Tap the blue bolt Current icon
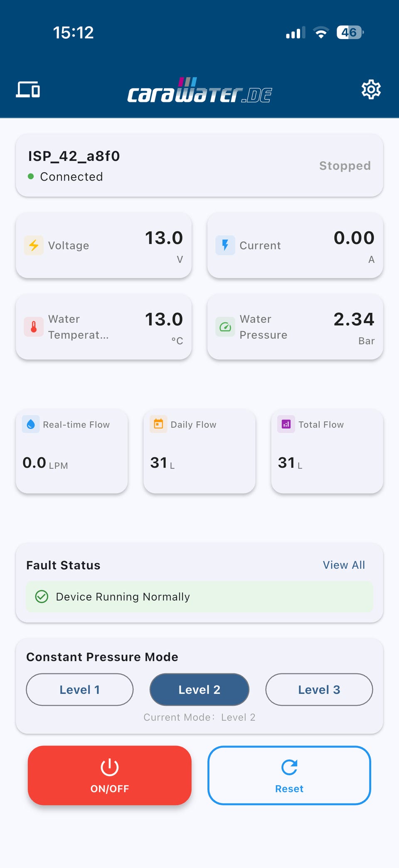 click(x=225, y=245)
